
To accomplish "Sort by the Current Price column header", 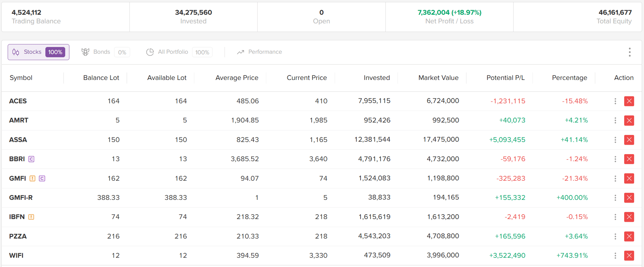I will (x=307, y=78).
